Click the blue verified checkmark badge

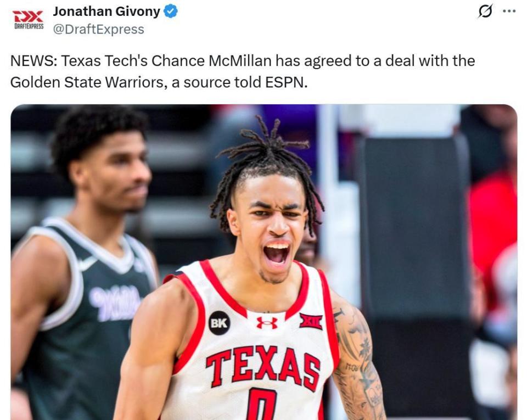point(170,12)
